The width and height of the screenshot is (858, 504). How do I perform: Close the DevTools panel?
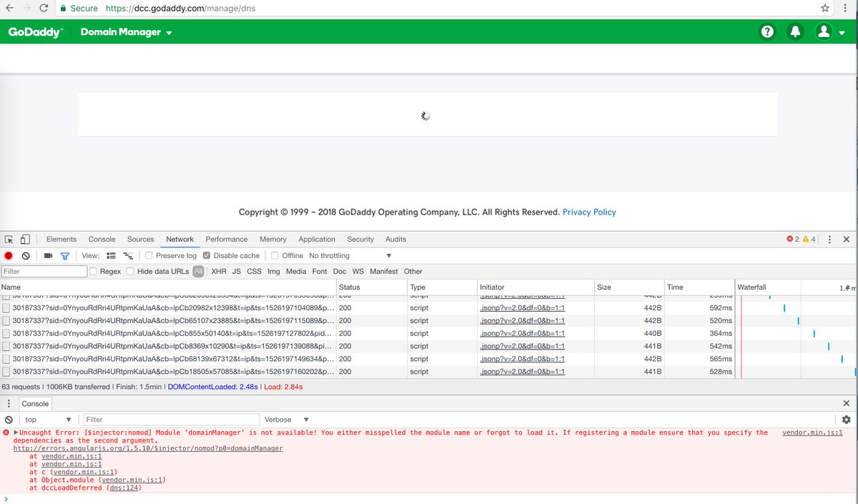tap(847, 239)
